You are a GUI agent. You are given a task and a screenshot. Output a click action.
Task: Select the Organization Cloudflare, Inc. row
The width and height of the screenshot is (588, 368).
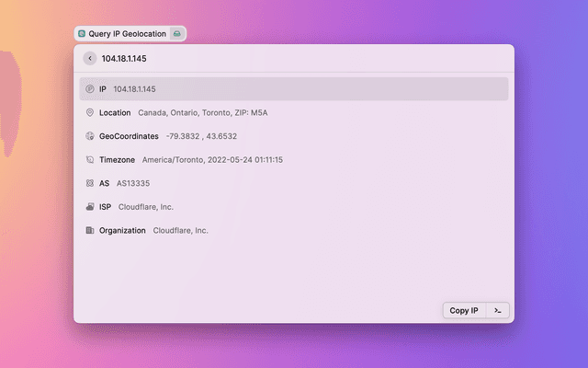point(294,230)
